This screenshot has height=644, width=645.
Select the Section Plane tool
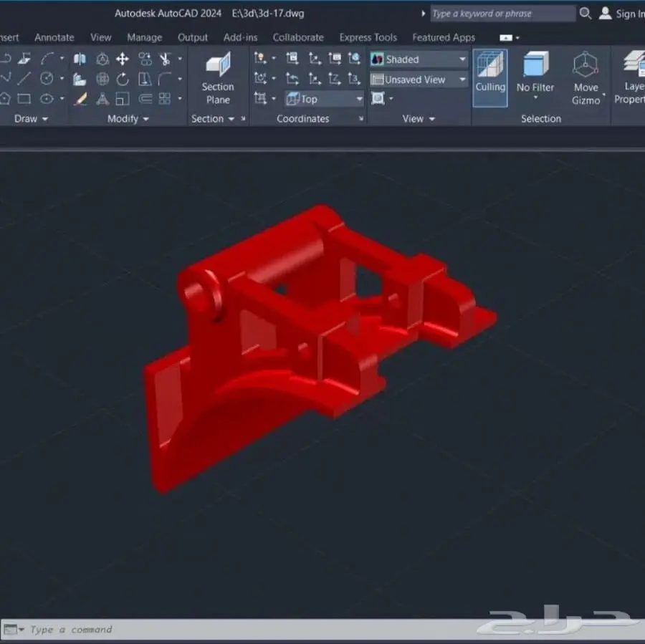click(218, 77)
